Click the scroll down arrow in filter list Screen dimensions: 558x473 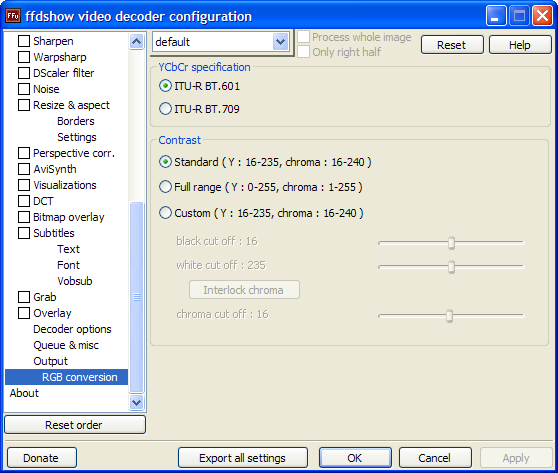137,403
